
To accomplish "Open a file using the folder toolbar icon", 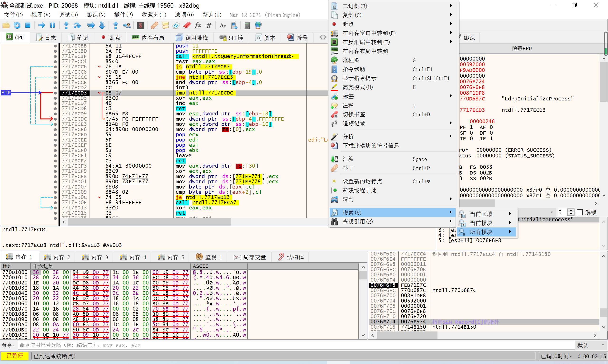I will tap(6, 25).
